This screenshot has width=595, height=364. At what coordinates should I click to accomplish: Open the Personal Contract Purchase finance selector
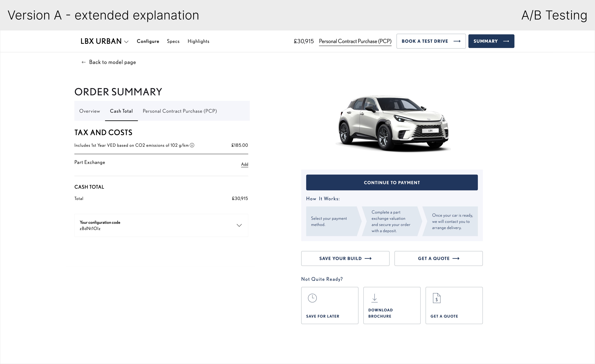[355, 41]
